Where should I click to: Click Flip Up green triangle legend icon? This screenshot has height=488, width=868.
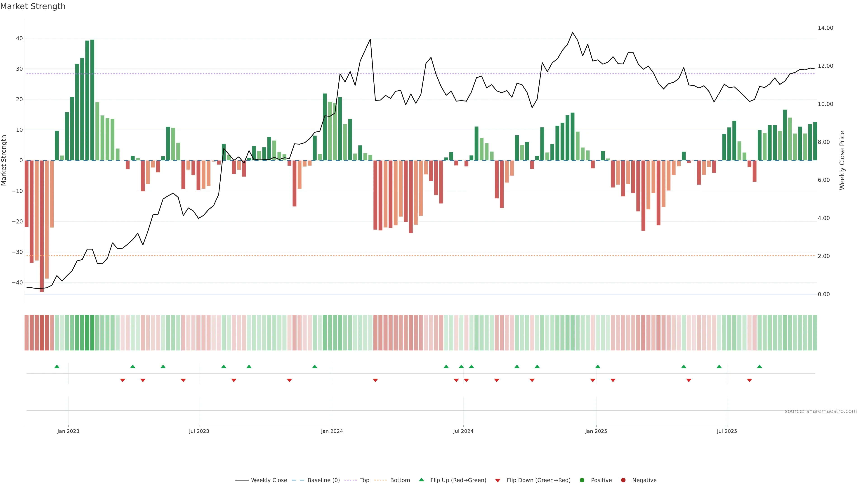click(x=421, y=480)
